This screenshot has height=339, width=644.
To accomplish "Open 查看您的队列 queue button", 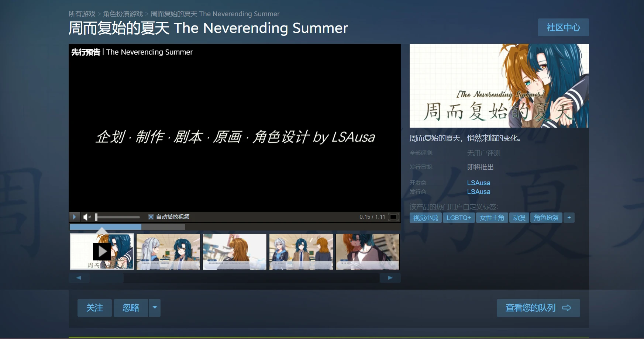I will 538,308.
